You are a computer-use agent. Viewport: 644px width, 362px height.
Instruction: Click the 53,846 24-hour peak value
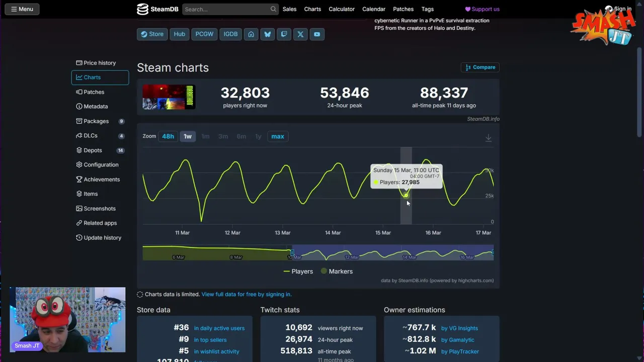[x=345, y=93]
